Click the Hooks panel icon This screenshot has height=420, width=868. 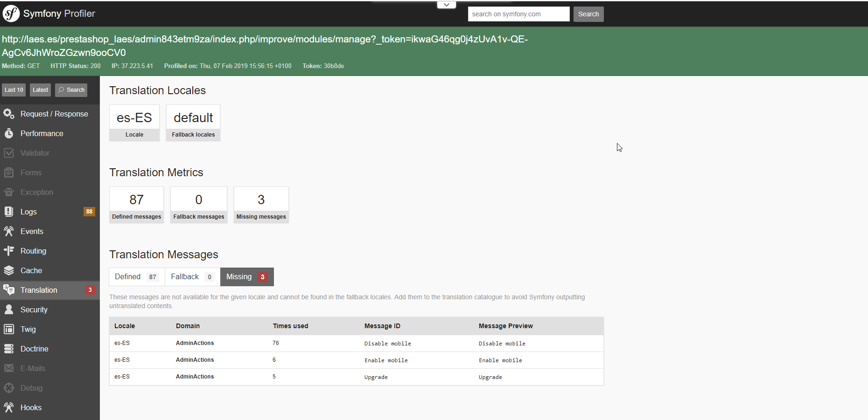point(9,407)
